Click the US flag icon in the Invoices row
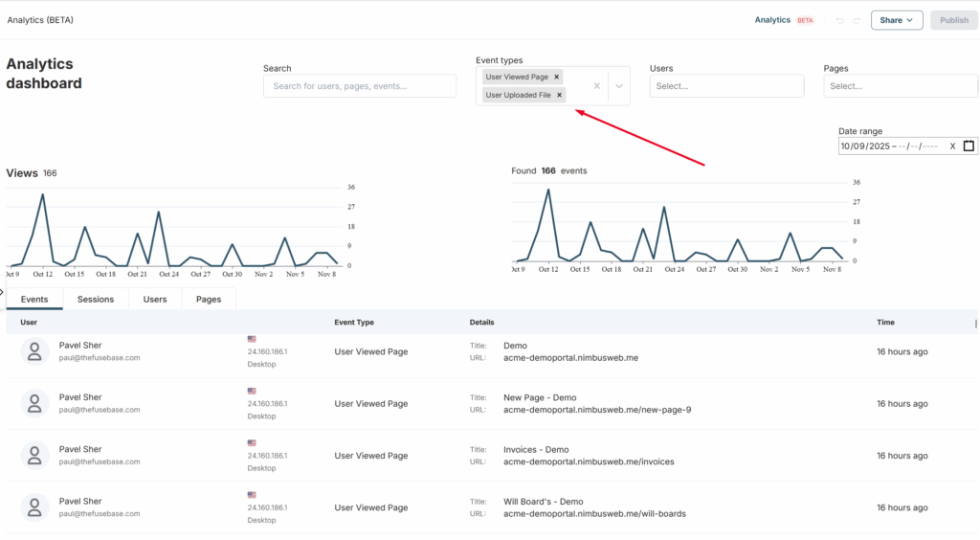The image size is (980, 540). pos(253,442)
